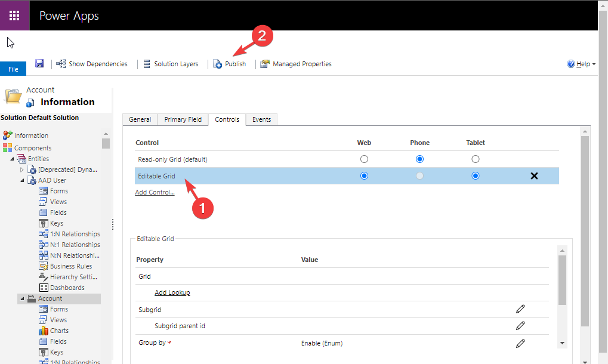608x364 pixels.
Task: Switch to the General tab
Action: pos(140,119)
